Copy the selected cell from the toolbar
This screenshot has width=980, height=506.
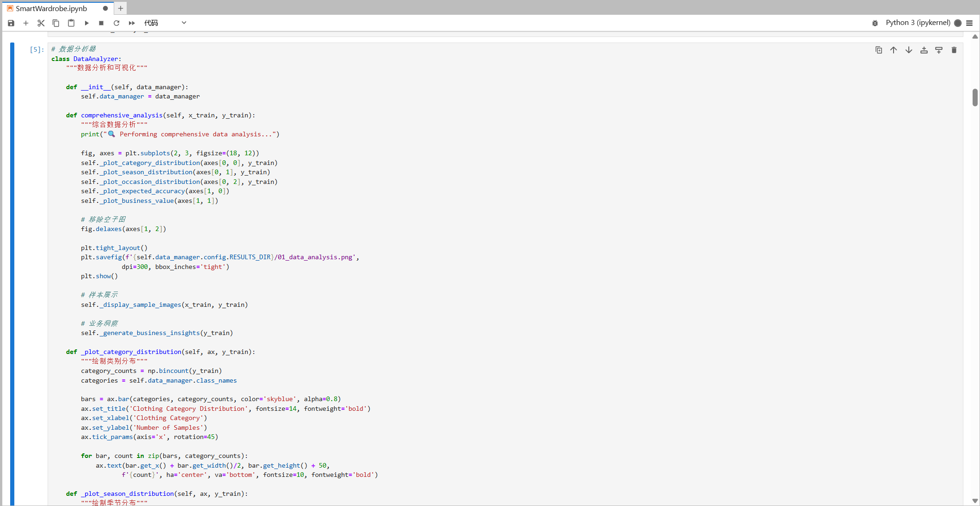(56, 23)
